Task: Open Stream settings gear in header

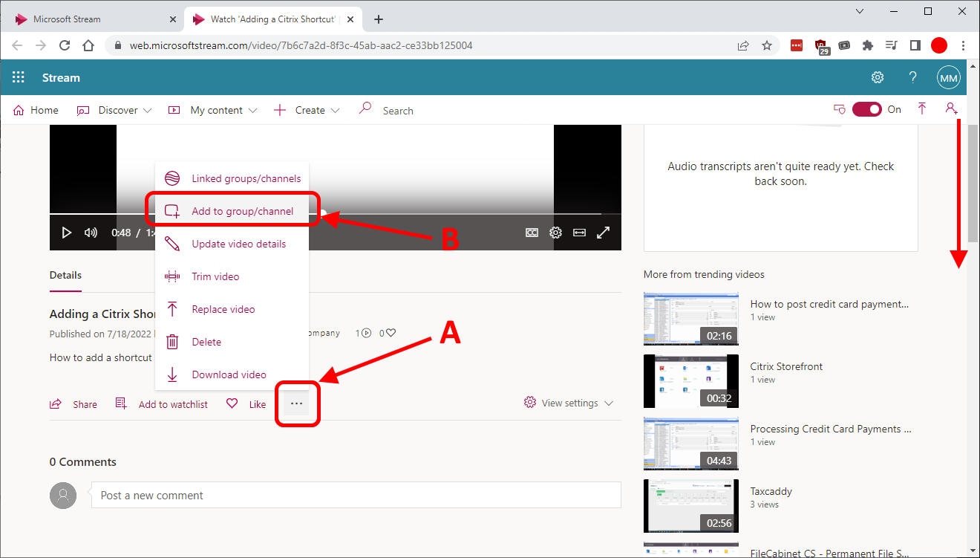Action: pos(878,77)
